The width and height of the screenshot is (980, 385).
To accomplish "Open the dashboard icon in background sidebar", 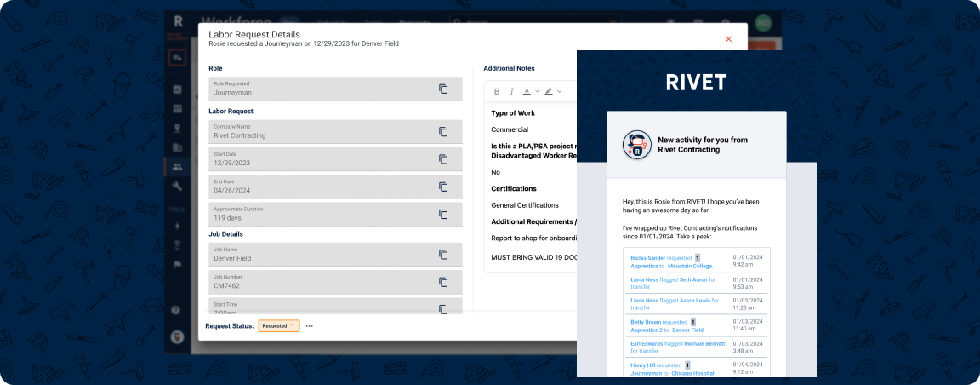I will [178, 89].
